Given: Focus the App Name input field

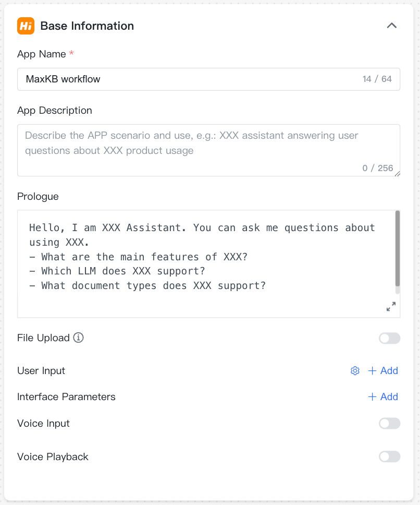Looking at the screenshot, I should point(209,79).
